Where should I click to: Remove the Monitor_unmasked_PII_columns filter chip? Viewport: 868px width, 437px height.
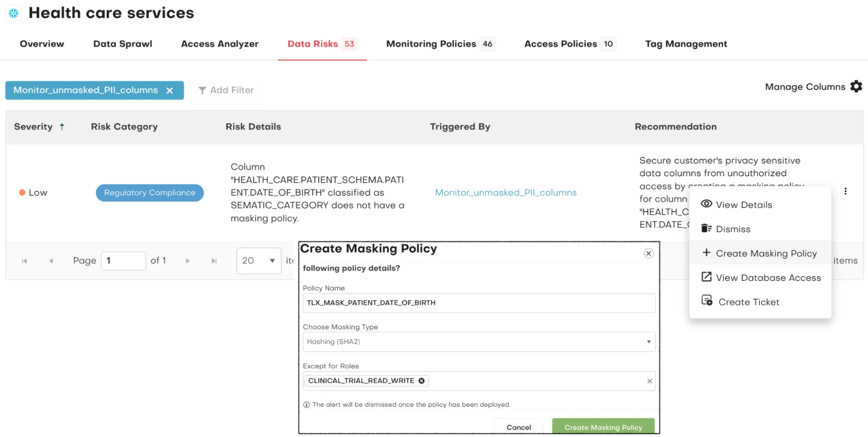(x=170, y=90)
